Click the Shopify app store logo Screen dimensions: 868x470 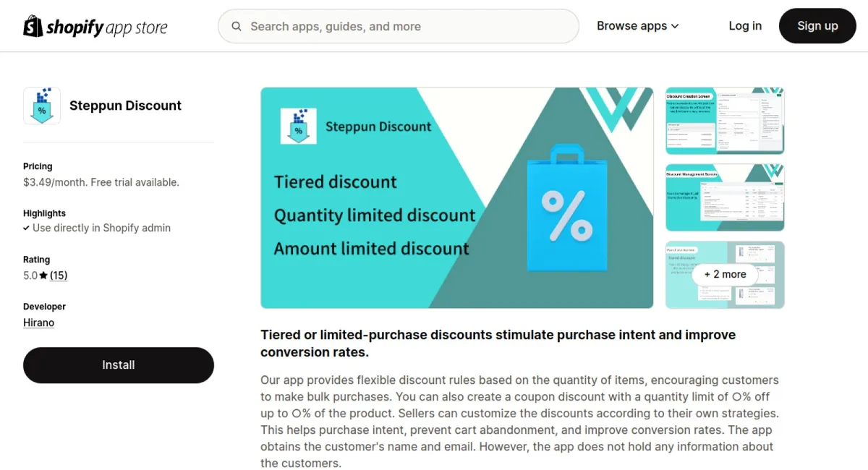pyautogui.click(x=95, y=25)
